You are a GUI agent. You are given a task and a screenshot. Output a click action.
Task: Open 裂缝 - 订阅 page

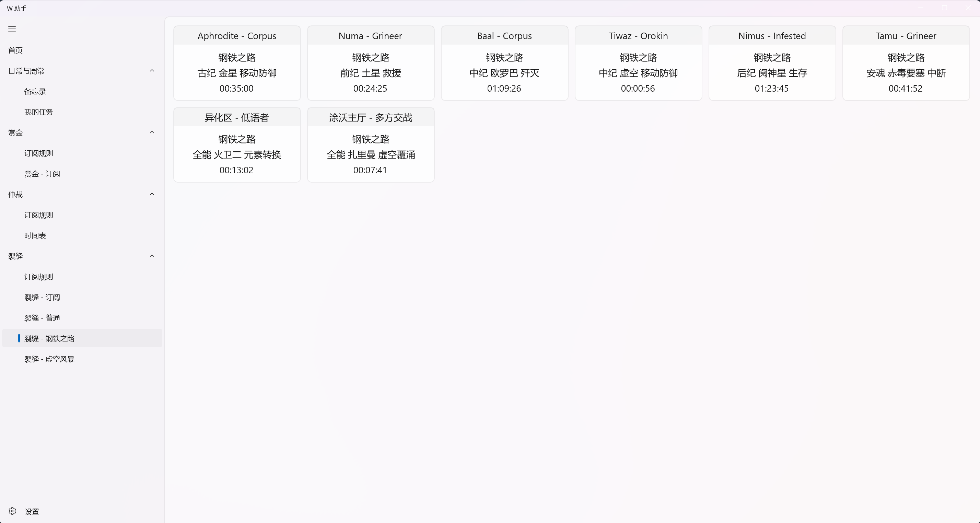click(x=42, y=297)
